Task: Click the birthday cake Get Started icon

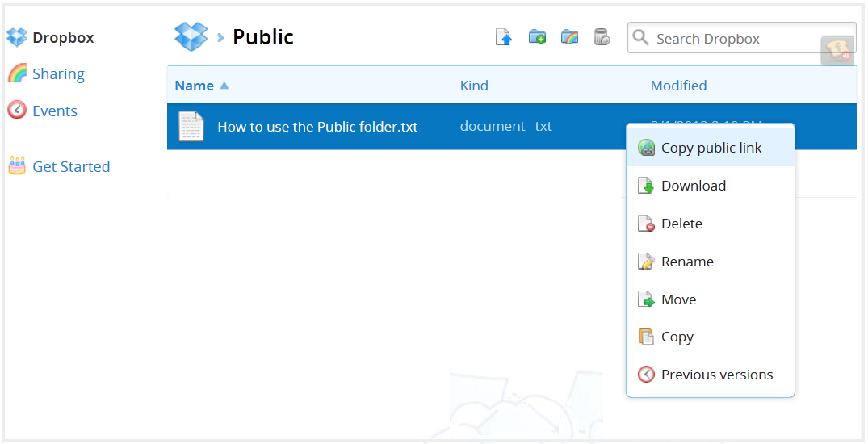Action: 17,165
